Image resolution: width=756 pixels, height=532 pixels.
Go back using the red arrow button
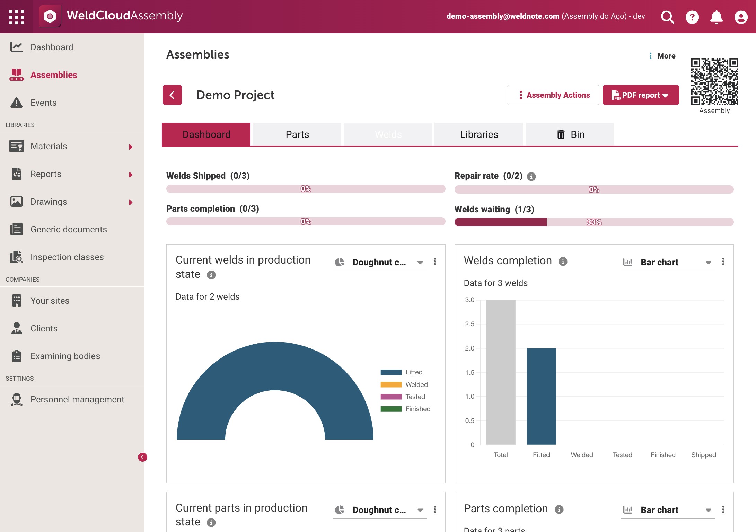(172, 95)
